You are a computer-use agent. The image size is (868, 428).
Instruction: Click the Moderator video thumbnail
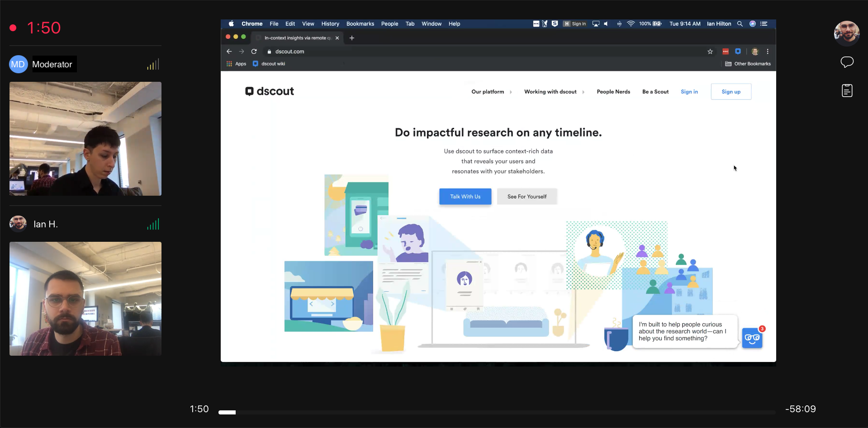85,139
